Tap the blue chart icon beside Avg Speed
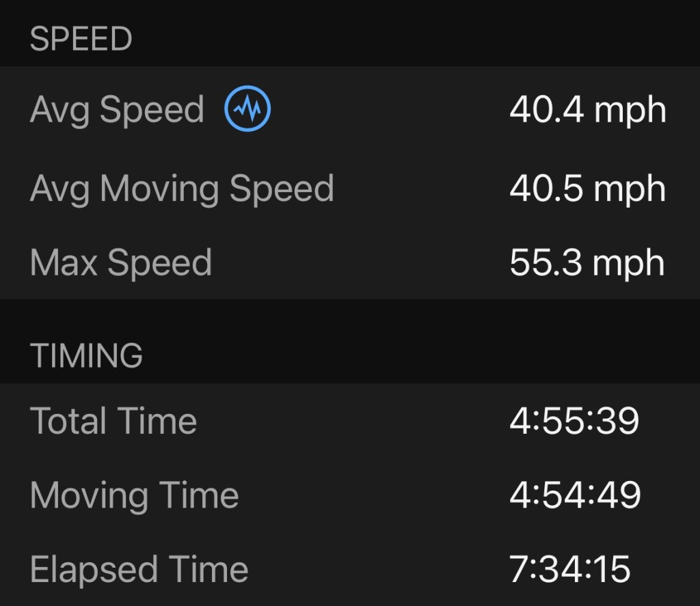Screen dimensions: 700x606 [247, 109]
